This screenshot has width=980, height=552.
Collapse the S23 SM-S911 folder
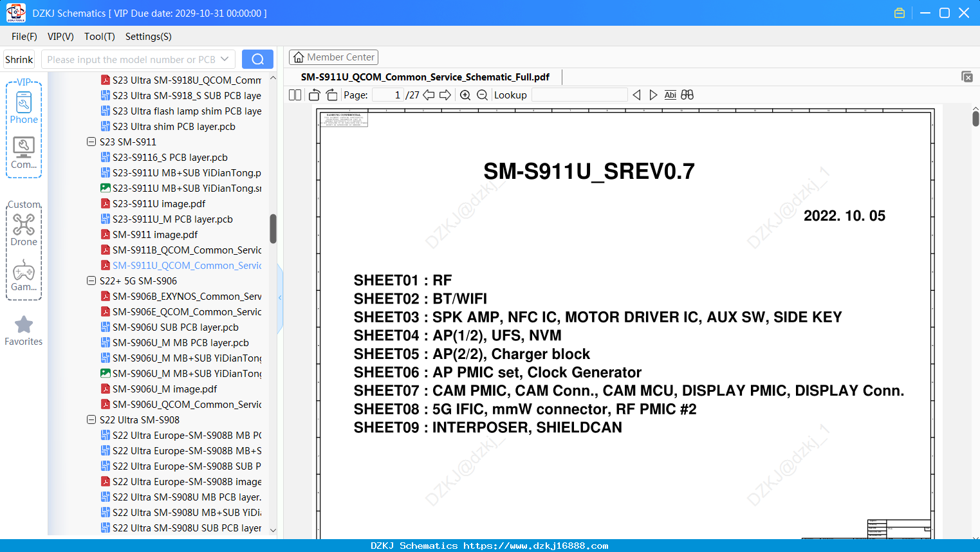click(91, 142)
